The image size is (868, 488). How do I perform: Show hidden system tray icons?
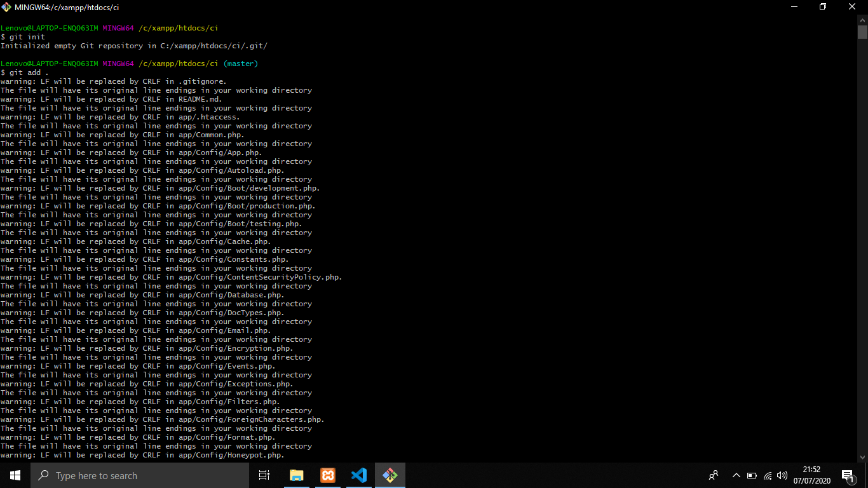click(736, 475)
